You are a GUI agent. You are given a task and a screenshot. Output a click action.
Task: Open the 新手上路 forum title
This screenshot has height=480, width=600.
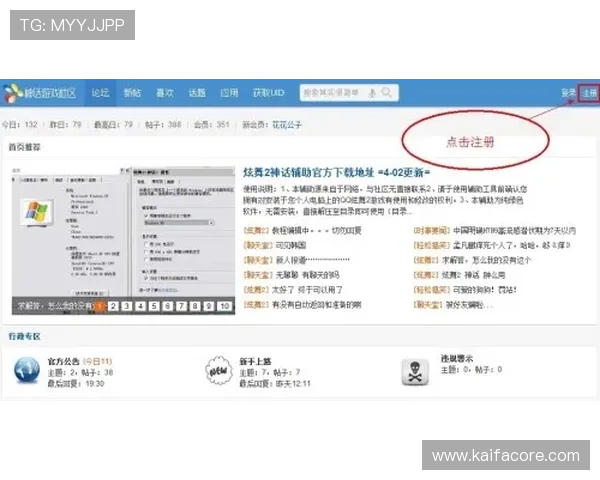(255, 361)
